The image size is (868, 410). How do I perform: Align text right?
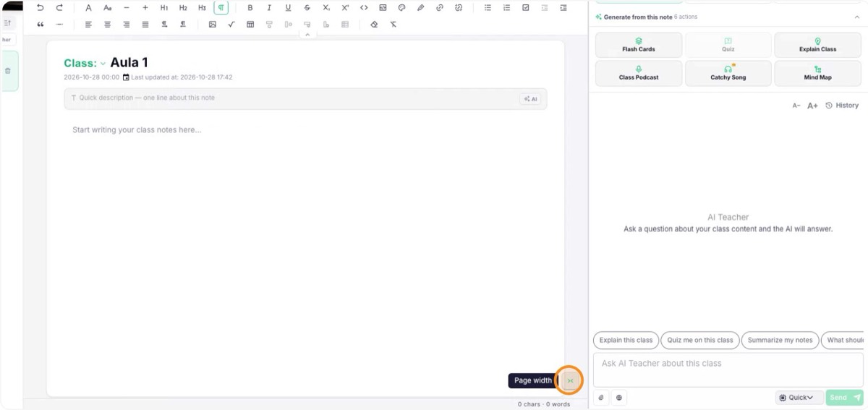coord(127,24)
